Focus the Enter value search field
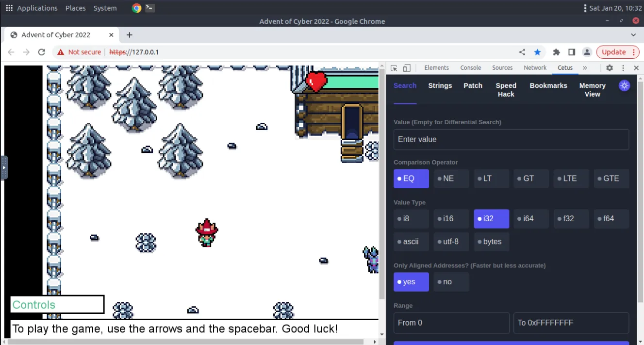 (511, 139)
